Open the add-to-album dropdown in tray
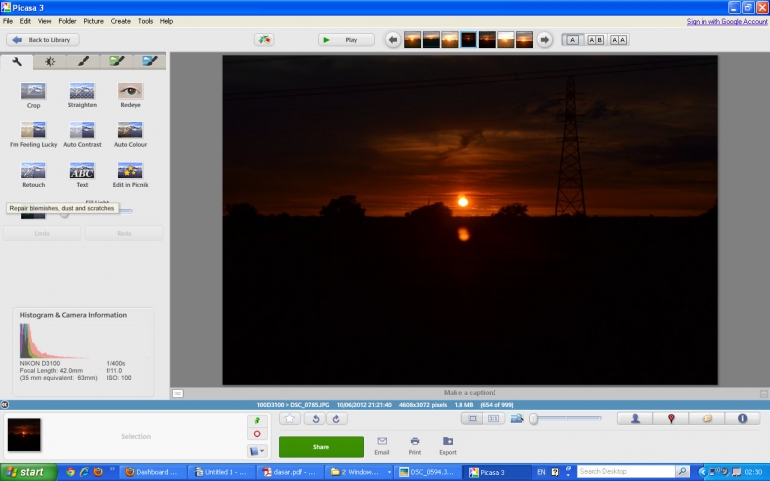 [x=258, y=451]
